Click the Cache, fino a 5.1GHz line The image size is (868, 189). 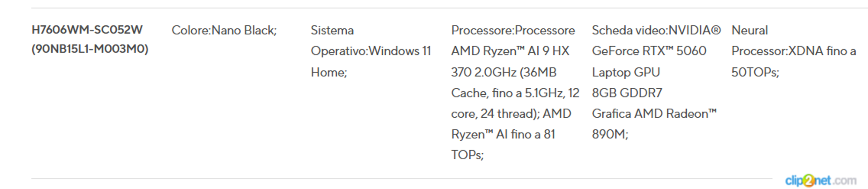click(515, 93)
